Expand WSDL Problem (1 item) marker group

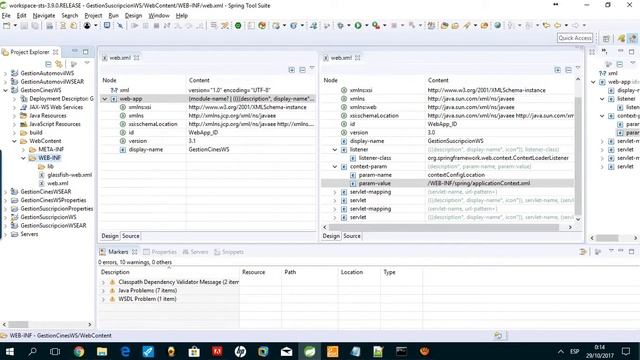click(x=103, y=299)
